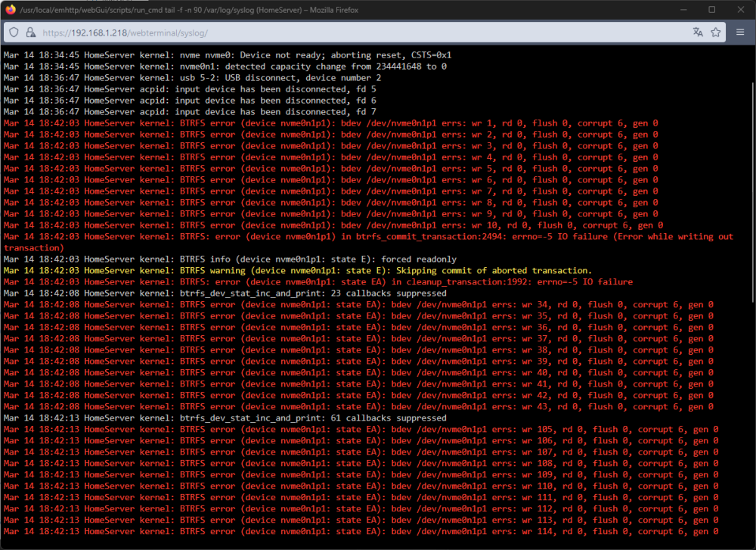Screen dimensions: 756x550
Task: Click the 'USB disconnect, device number 2' line
Action: (x=192, y=78)
